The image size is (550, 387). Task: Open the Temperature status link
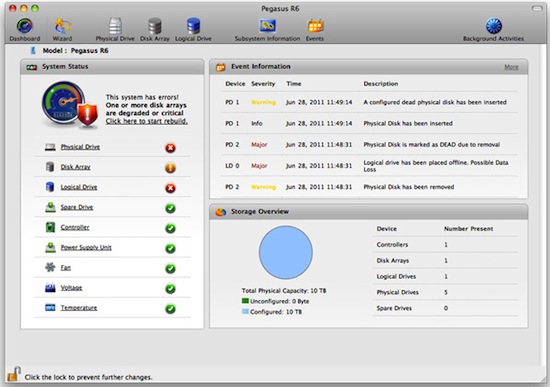pos(79,308)
